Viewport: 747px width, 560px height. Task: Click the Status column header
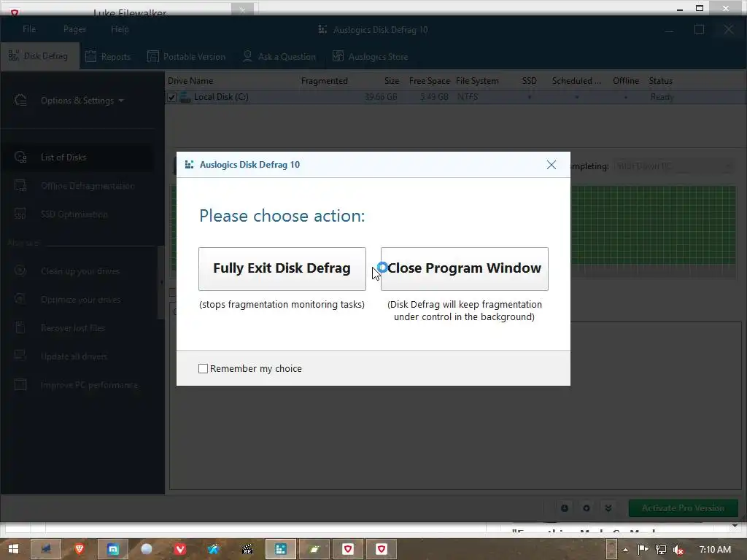pyautogui.click(x=660, y=81)
